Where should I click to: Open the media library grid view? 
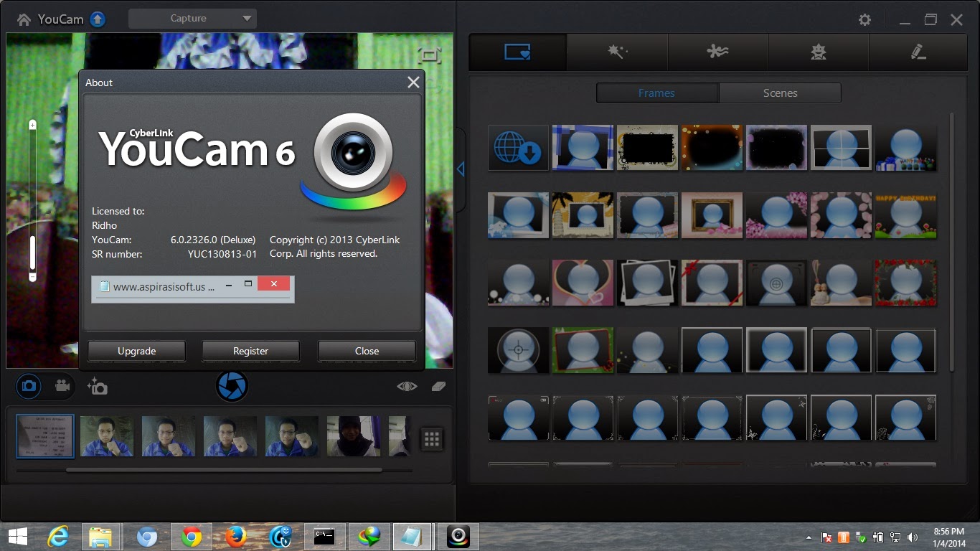(x=432, y=439)
